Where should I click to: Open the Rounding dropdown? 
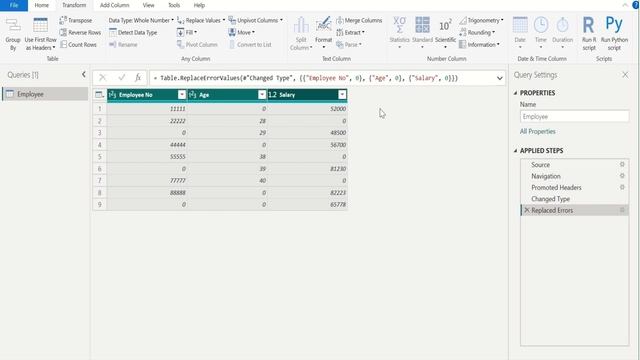click(x=477, y=32)
